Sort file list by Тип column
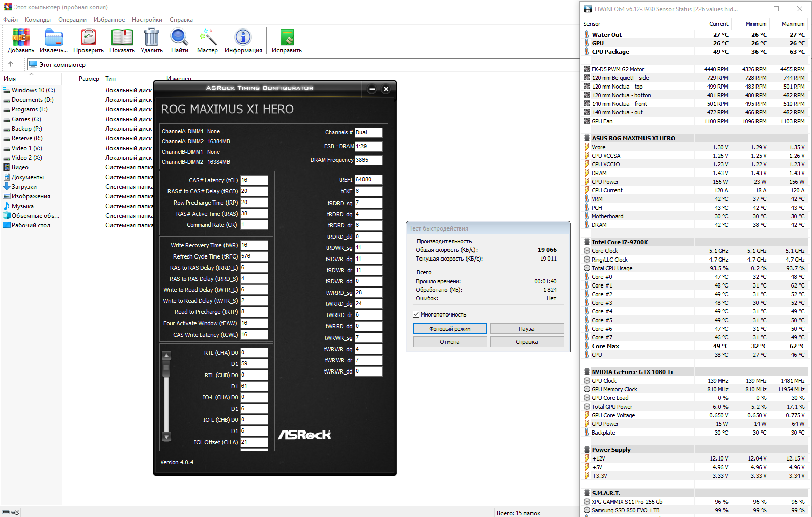The width and height of the screenshot is (812, 517). [x=132, y=79]
